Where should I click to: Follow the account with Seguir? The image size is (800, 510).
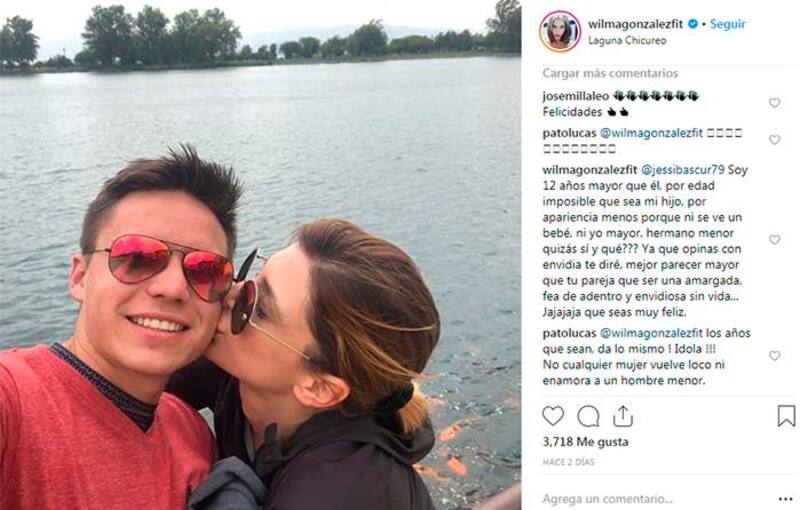click(x=728, y=24)
